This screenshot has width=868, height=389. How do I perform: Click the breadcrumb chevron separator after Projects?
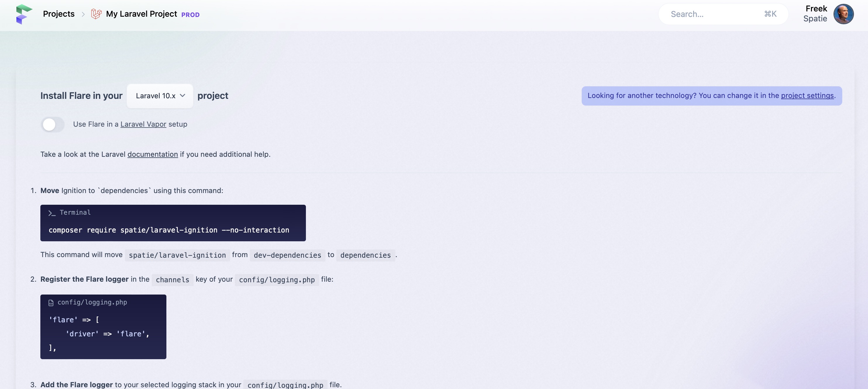(x=83, y=14)
